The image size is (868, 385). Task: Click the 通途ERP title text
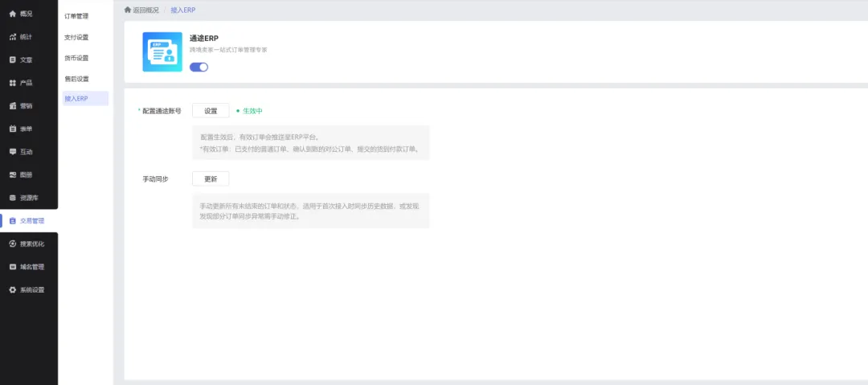tap(203, 39)
